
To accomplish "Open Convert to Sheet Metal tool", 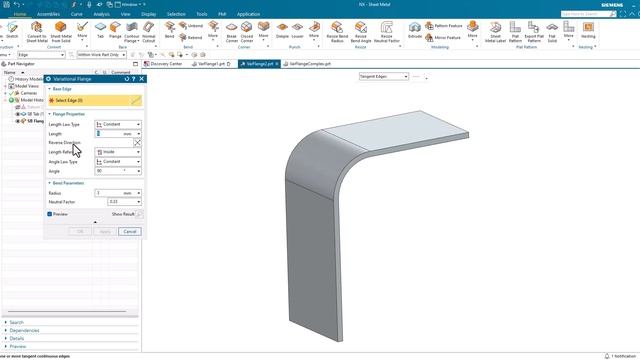I will (x=37, y=32).
